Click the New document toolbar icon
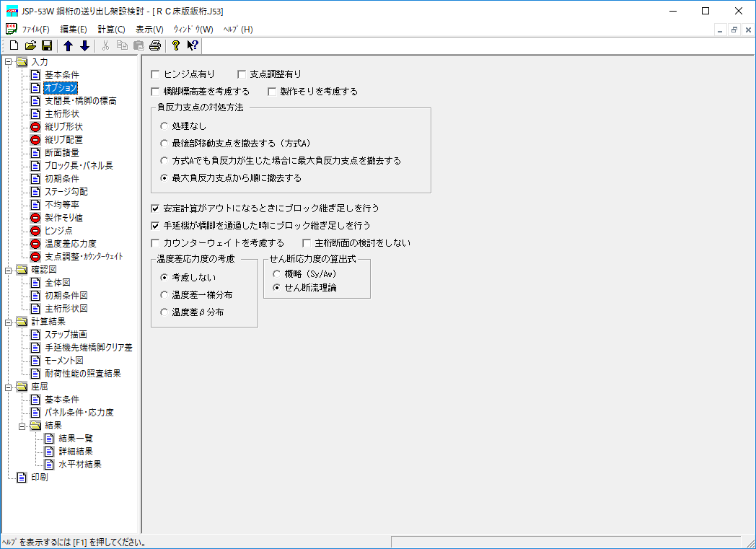The image size is (756, 549). point(14,46)
